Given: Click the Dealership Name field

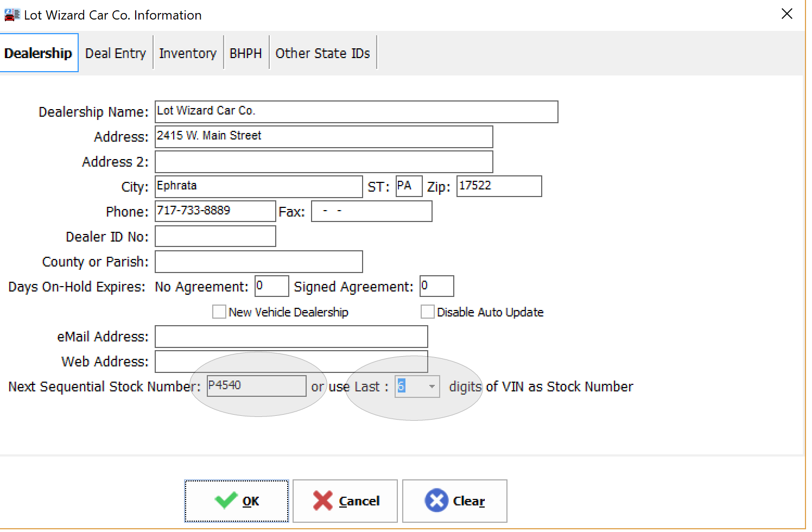Looking at the screenshot, I should [x=356, y=111].
